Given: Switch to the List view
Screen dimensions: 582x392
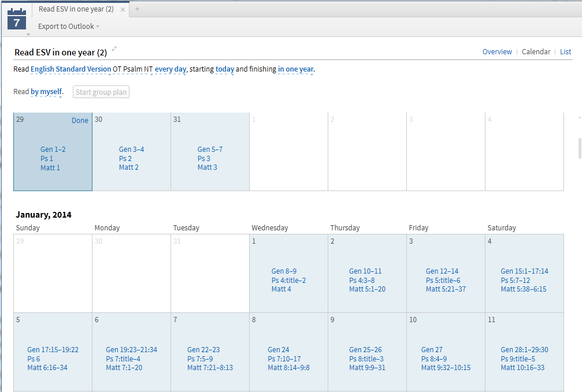Looking at the screenshot, I should pyautogui.click(x=565, y=51).
